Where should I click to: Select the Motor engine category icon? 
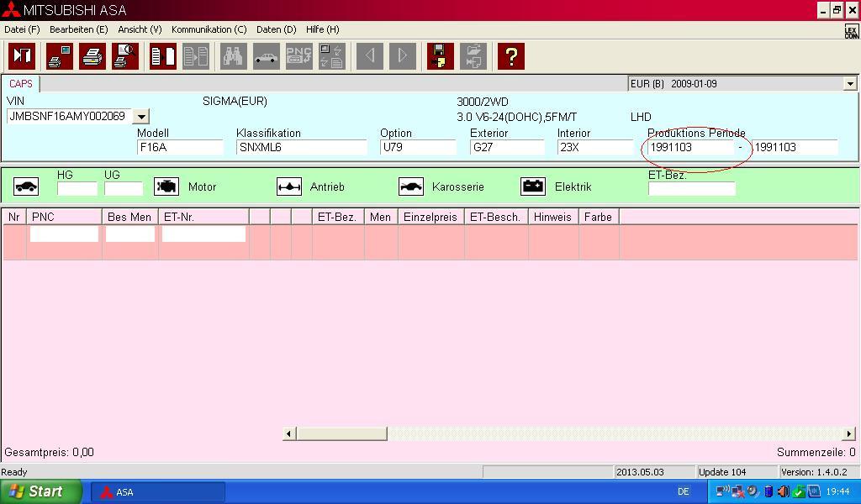tap(166, 186)
